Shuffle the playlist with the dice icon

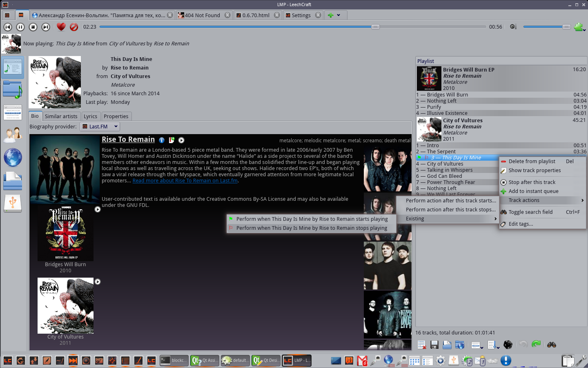(508, 345)
